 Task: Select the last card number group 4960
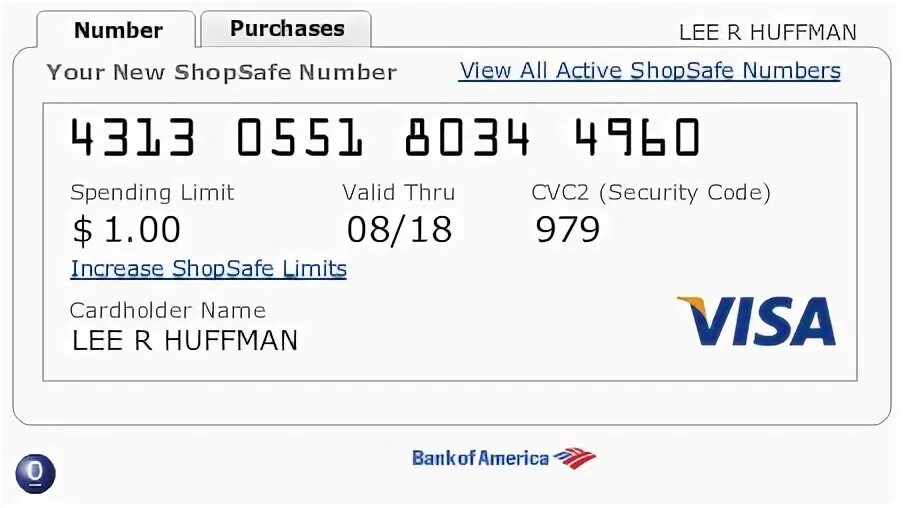coord(637,137)
